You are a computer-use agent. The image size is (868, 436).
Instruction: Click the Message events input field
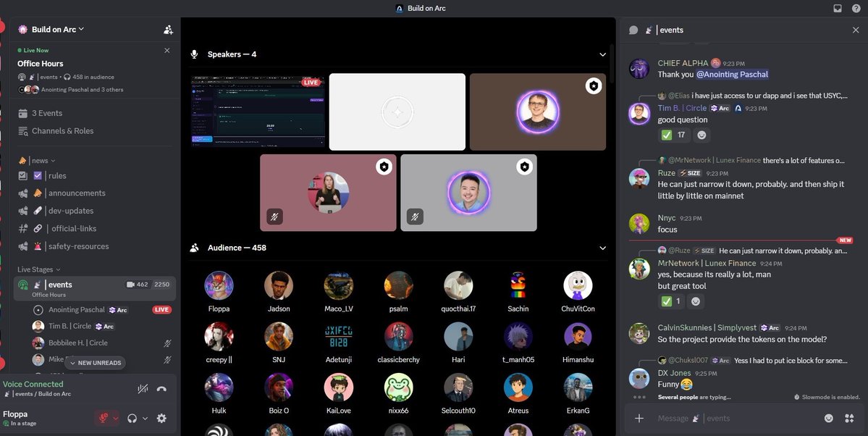pos(735,419)
